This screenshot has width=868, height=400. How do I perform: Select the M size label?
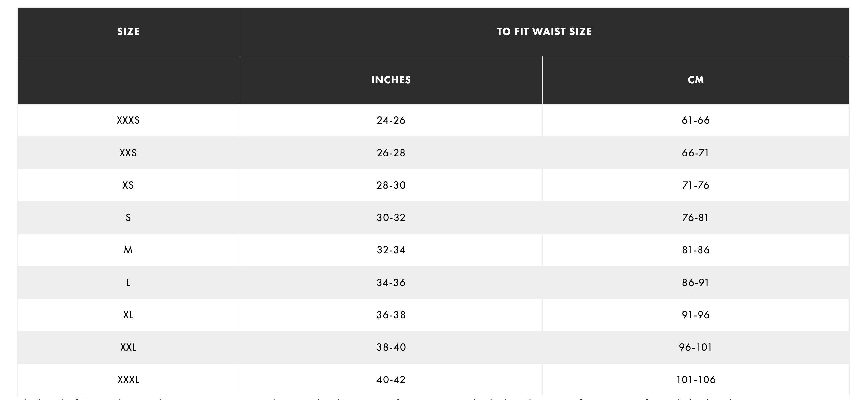tap(128, 250)
